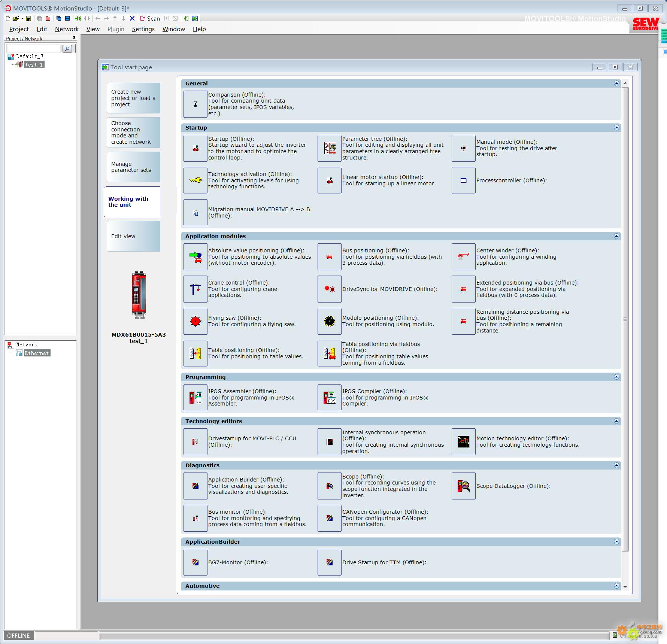Click Manage parameter sets button
The image size is (667, 644).
pos(134,167)
